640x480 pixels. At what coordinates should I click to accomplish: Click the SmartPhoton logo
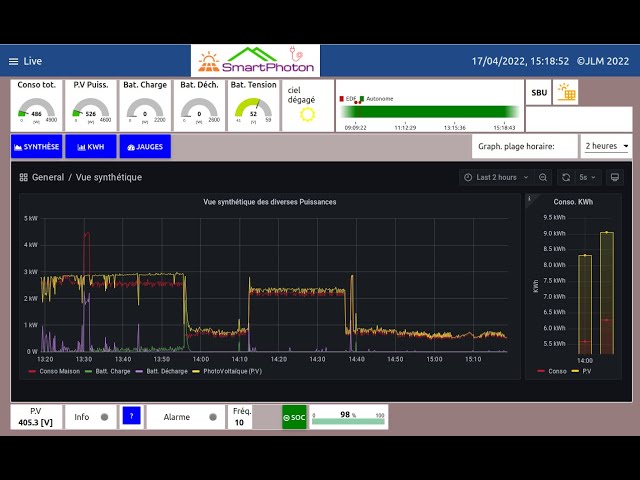(256, 61)
